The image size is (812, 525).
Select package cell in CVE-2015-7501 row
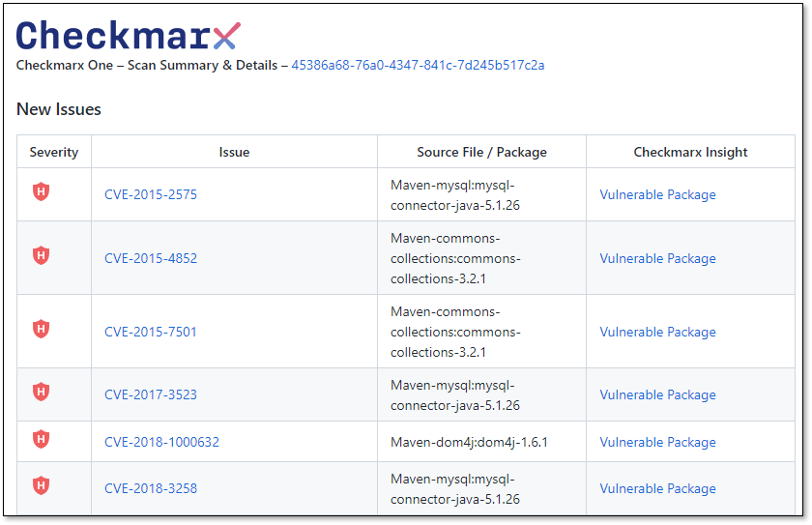point(481,332)
